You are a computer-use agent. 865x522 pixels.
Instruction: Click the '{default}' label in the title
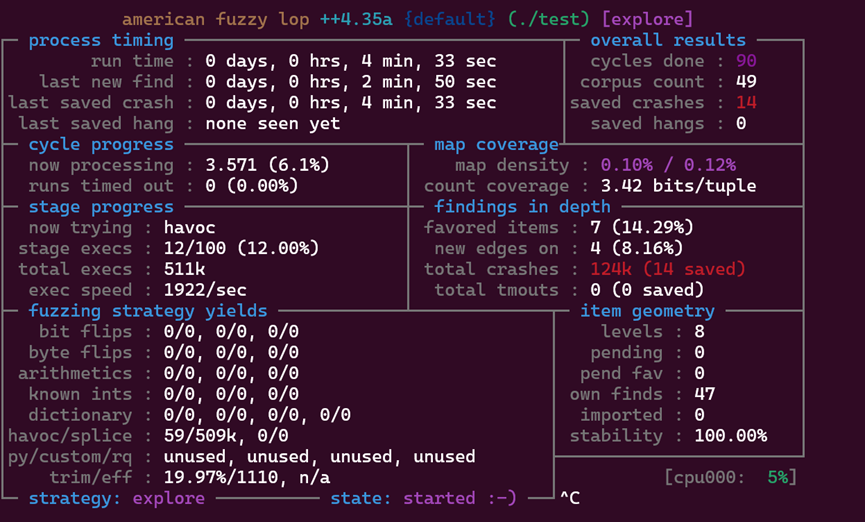point(449,20)
